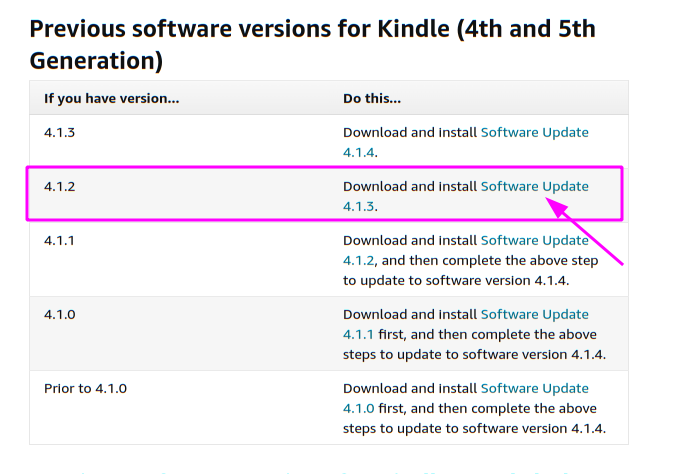Click the 4.1.2 version cell in highlighted row
678x474 pixels.
(x=59, y=186)
